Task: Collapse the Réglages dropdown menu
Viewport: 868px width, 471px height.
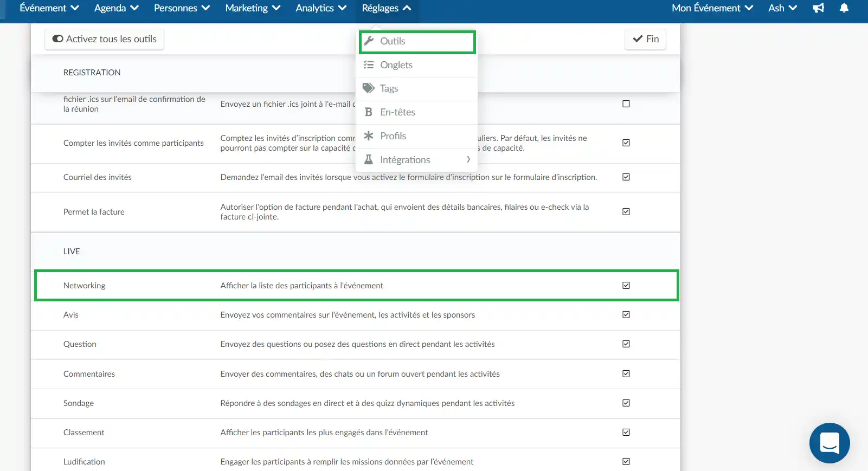Action: click(x=387, y=8)
